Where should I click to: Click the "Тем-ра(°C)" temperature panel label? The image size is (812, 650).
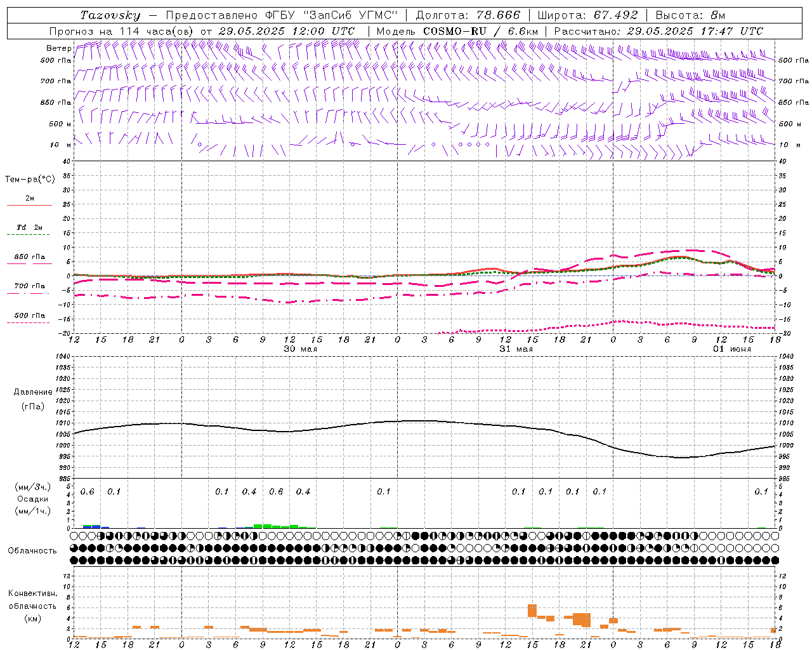point(30,180)
